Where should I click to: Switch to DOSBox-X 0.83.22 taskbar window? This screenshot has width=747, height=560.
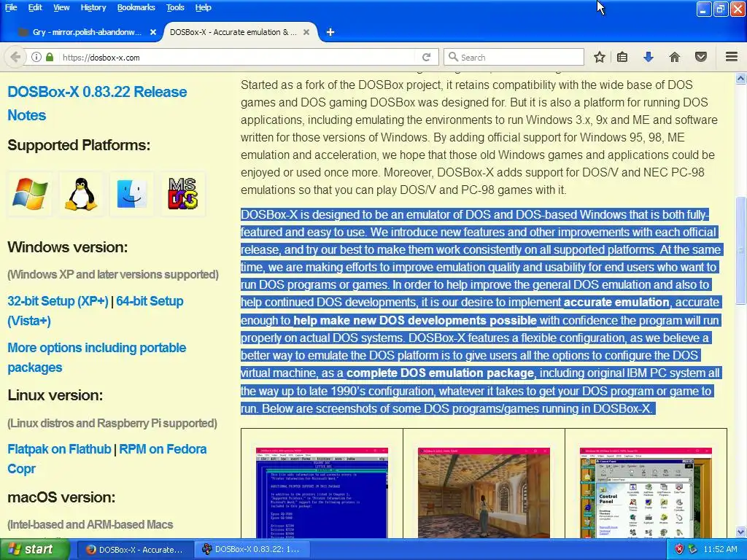[252, 549]
